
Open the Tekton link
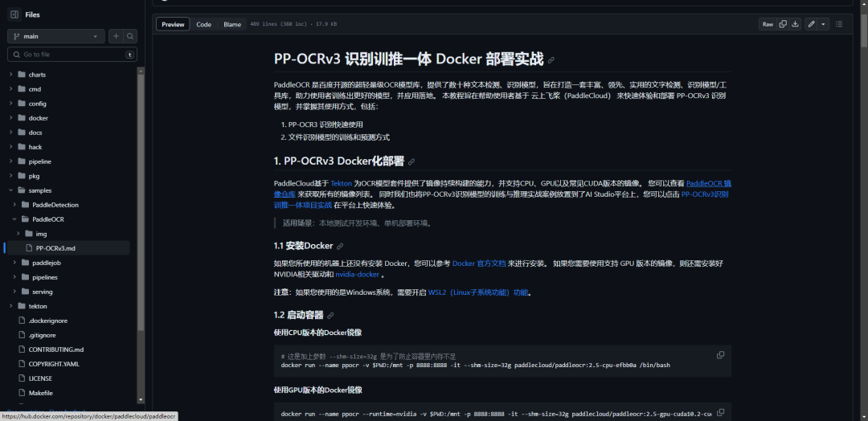pos(341,183)
